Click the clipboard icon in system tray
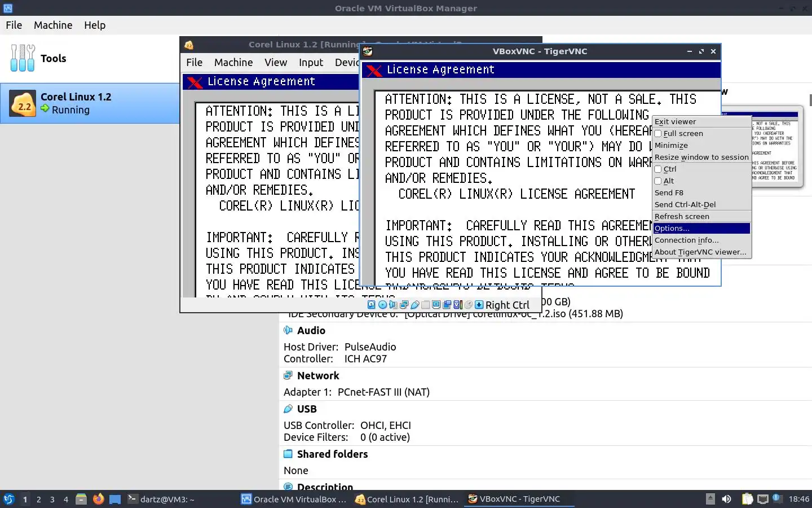This screenshot has width=812, height=508. click(747, 499)
